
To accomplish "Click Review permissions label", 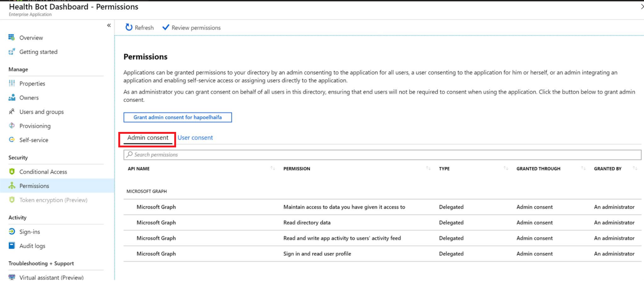I will pyautogui.click(x=196, y=28).
